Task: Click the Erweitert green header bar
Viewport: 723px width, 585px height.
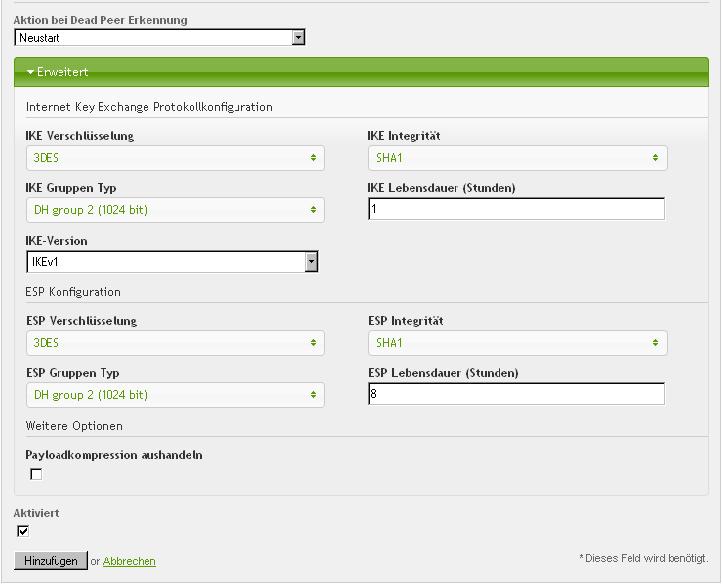Action: 361,72
